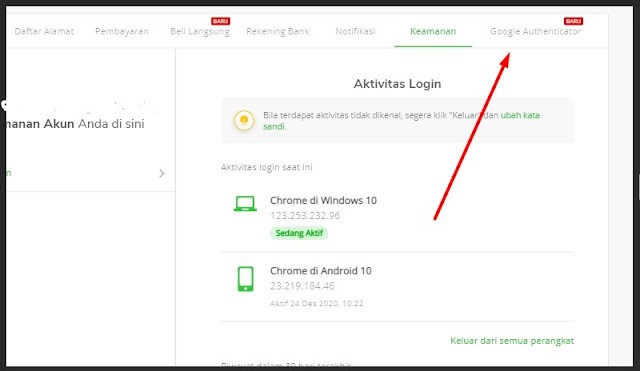Switch to the Pembayaran tab
The image size is (640, 371).
point(122,31)
